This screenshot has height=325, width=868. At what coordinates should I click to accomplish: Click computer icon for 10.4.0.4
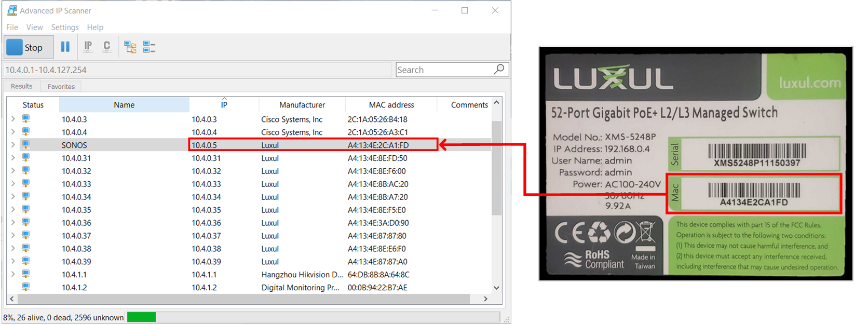[x=26, y=131]
